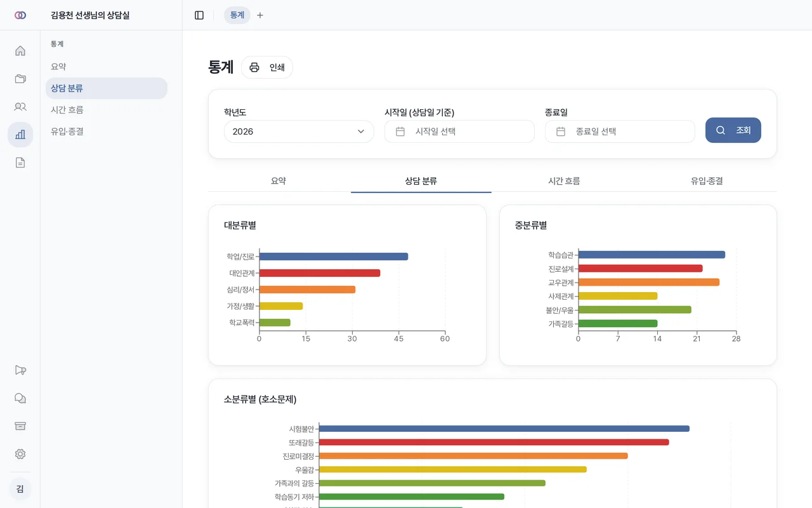The height and width of the screenshot is (508, 812).
Task: Click the 심리/정서 orange bar
Action: click(x=308, y=290)
